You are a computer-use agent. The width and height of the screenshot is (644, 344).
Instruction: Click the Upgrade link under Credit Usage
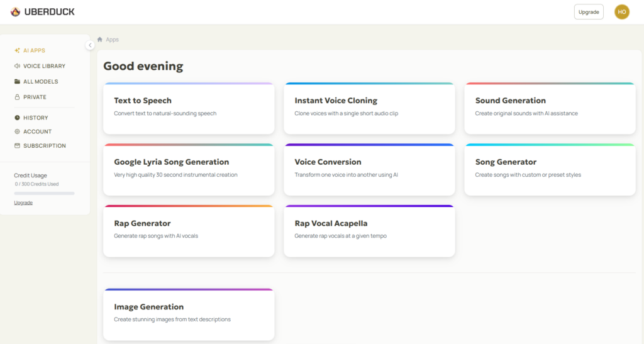tap(23, 203)
